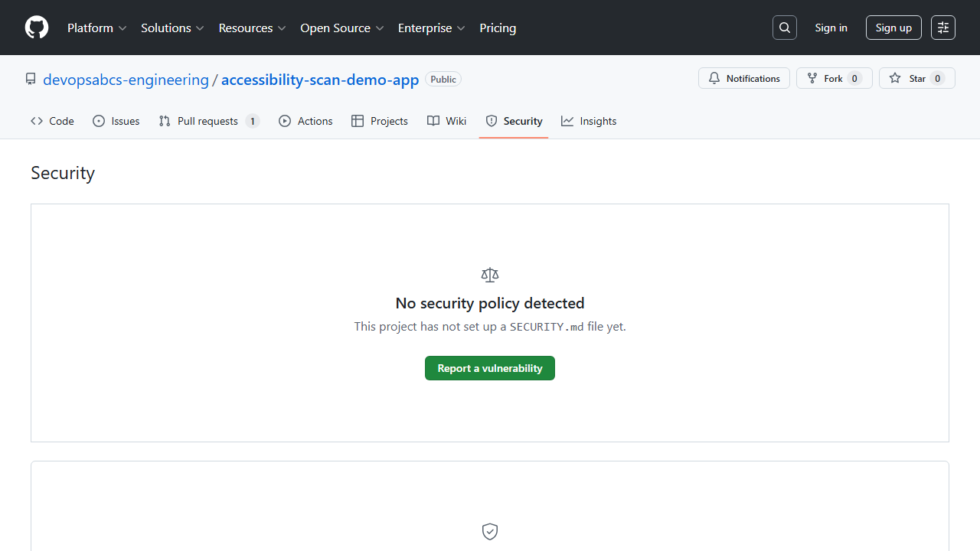Click the Issues circle icon

click(99, 121)
